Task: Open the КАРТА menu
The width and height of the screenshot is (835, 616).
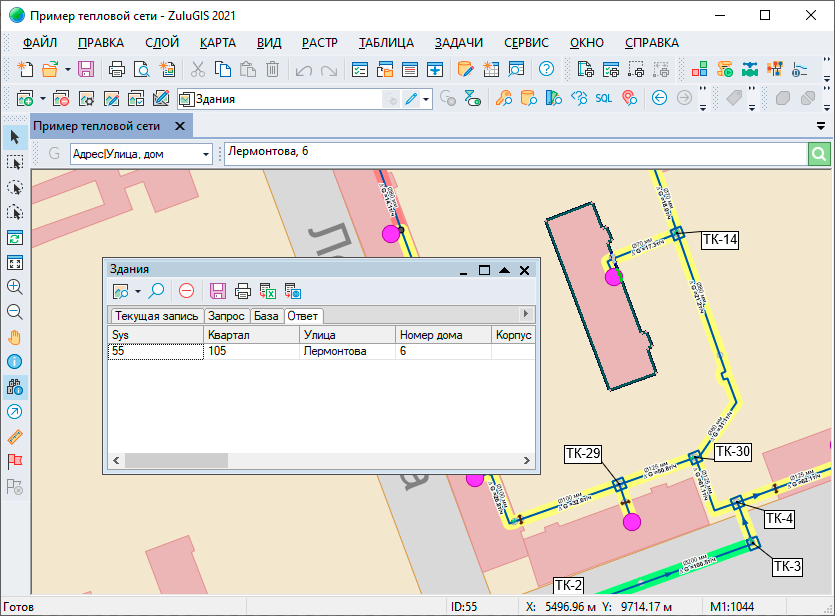Action: click(218, 43)
